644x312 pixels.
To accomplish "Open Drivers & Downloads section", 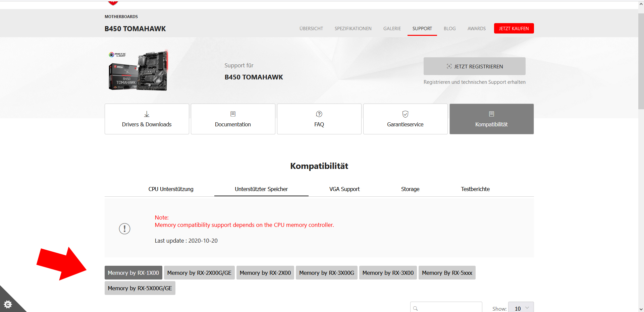I will pyautogui.click(x=147, y=119).
